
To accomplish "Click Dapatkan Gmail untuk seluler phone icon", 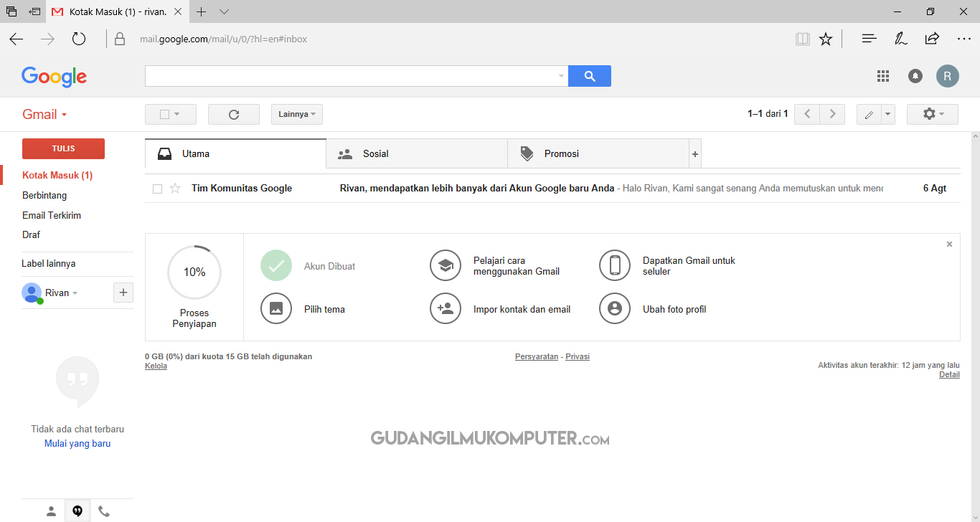I will (x=615, y=265).
